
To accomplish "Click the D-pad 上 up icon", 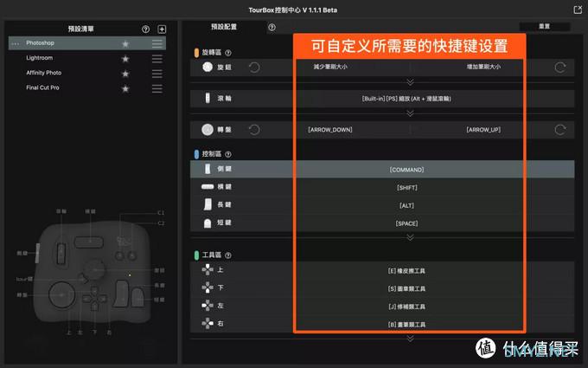I will [208, 269].
